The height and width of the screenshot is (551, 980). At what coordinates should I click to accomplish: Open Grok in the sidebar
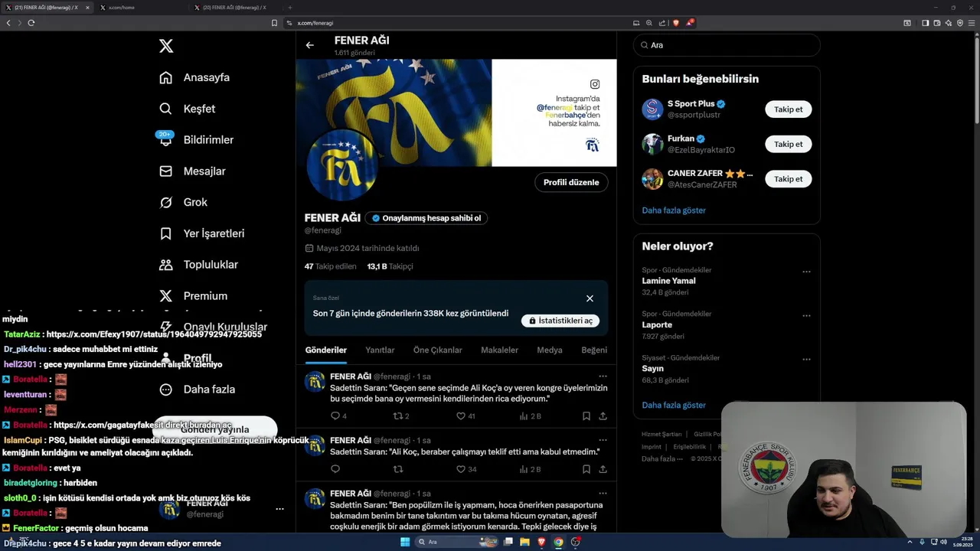click(183, 202)
